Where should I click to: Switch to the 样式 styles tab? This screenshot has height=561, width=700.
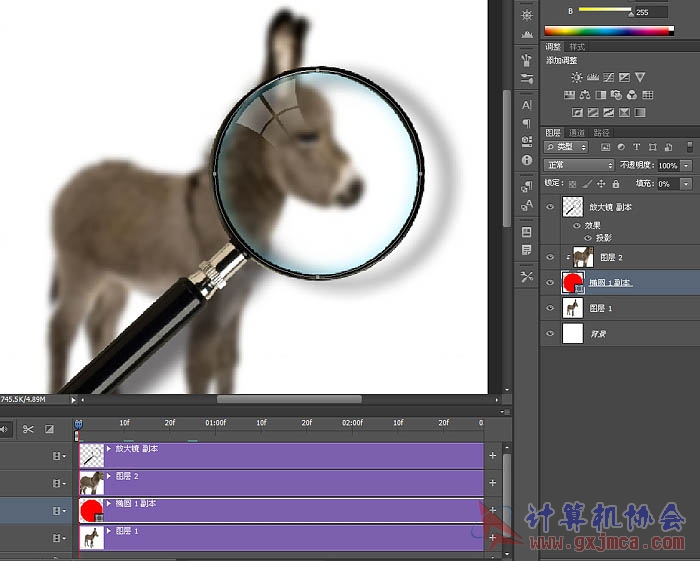pos(577,47)
